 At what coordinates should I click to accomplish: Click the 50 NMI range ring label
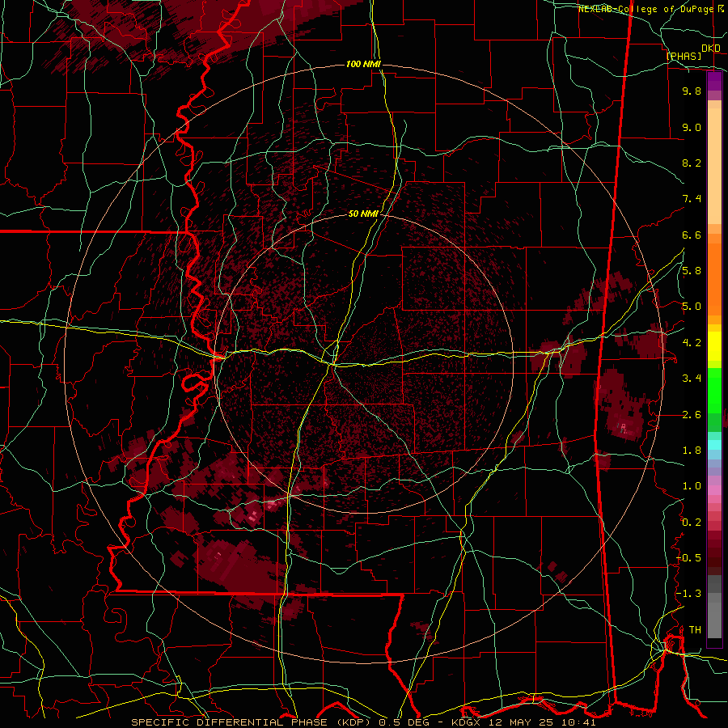[363, 214]
